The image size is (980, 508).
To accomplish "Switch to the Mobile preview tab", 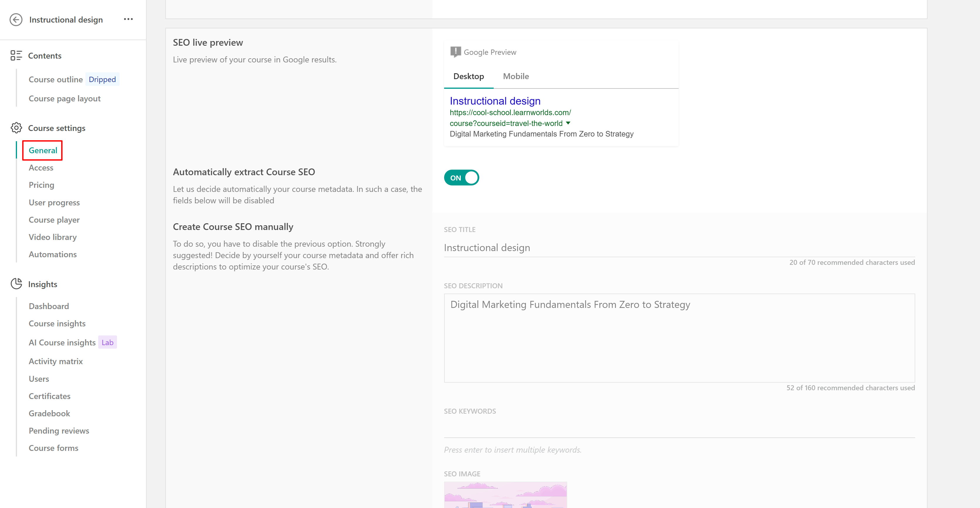I will (x=515, y=76).
